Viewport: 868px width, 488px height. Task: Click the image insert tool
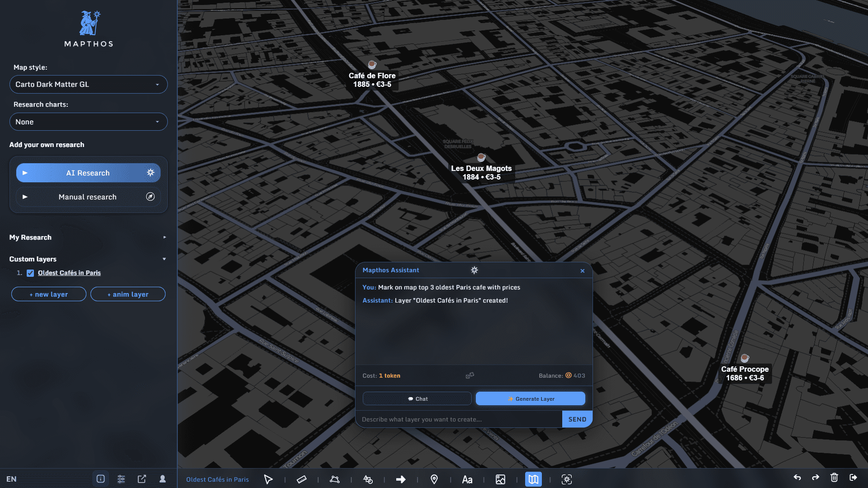click(500, 479)
